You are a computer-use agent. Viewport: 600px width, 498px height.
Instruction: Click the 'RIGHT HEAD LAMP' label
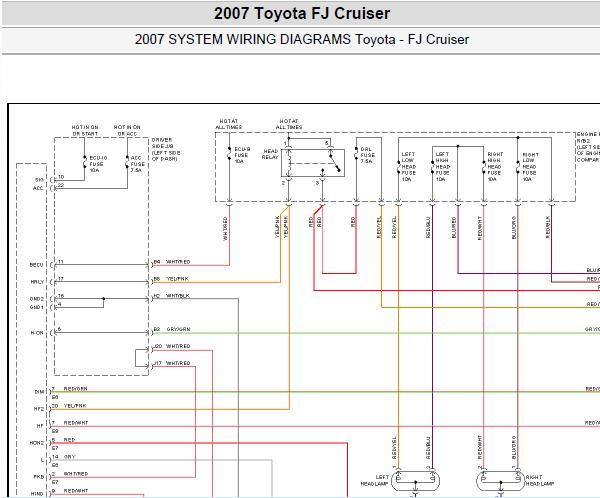[x=540, y=480]
